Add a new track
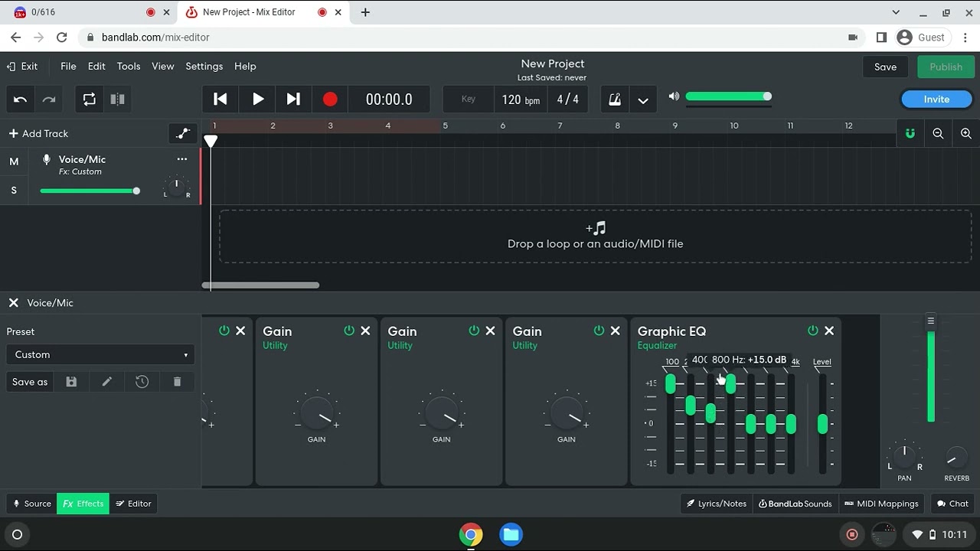The width and height of the screenshot is (980, 551). pos(38,134)
